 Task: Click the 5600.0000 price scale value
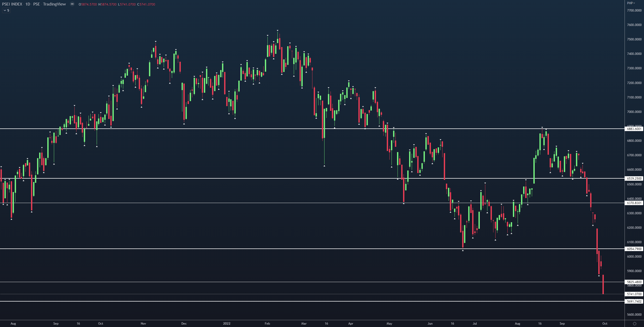click(634, 314)
